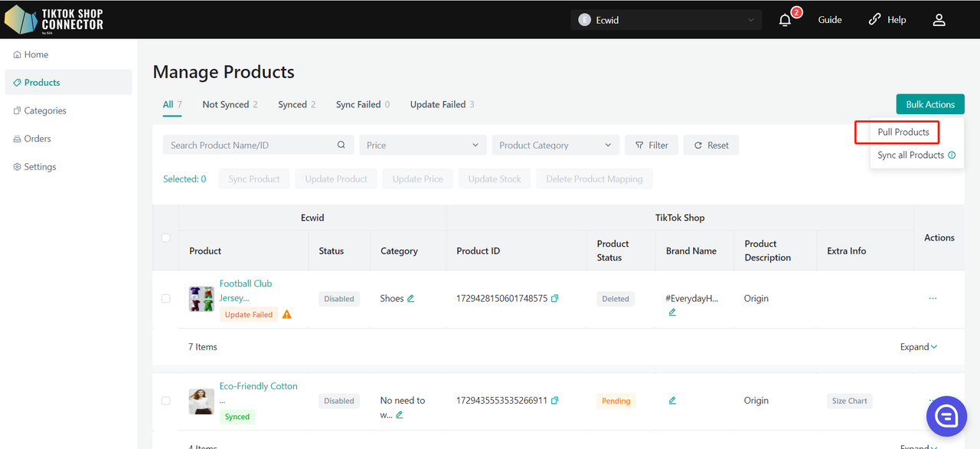
Task: Click the Football Club Jersey thumbnail
Action: pos(201,299)
